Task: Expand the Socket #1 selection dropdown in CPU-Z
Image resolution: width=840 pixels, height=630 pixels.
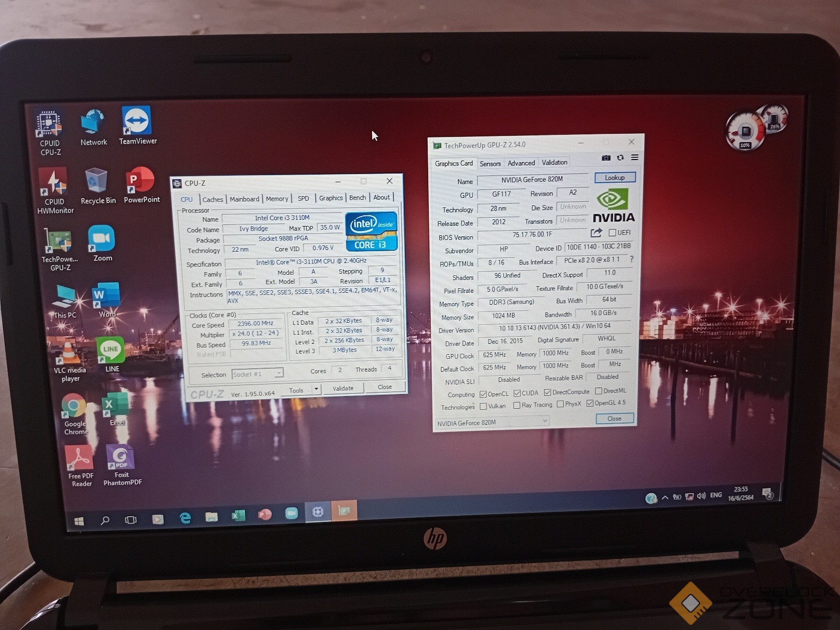Action: pyautogui.click(x=278, y=373)
